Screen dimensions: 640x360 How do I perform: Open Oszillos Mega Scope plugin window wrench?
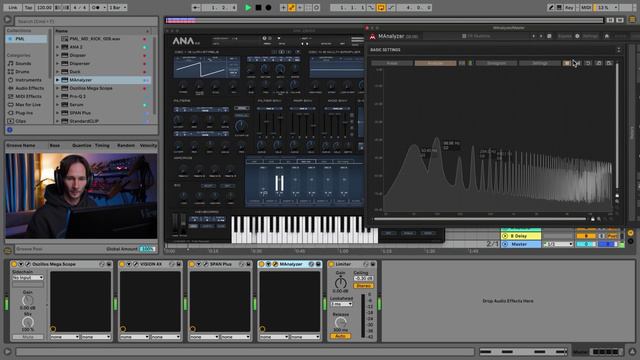click(x=28, y=264)
